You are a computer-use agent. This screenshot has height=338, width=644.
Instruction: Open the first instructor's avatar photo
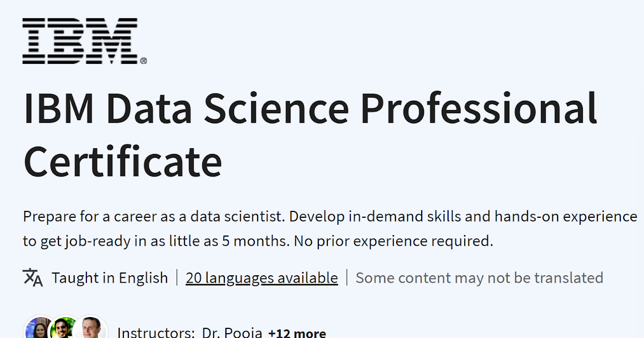click(38, 328)
